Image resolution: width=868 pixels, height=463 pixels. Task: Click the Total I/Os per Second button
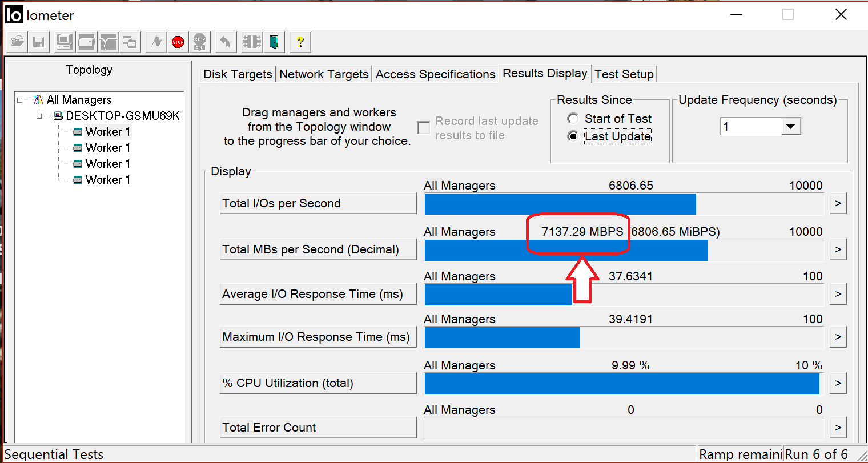(318, 203)
